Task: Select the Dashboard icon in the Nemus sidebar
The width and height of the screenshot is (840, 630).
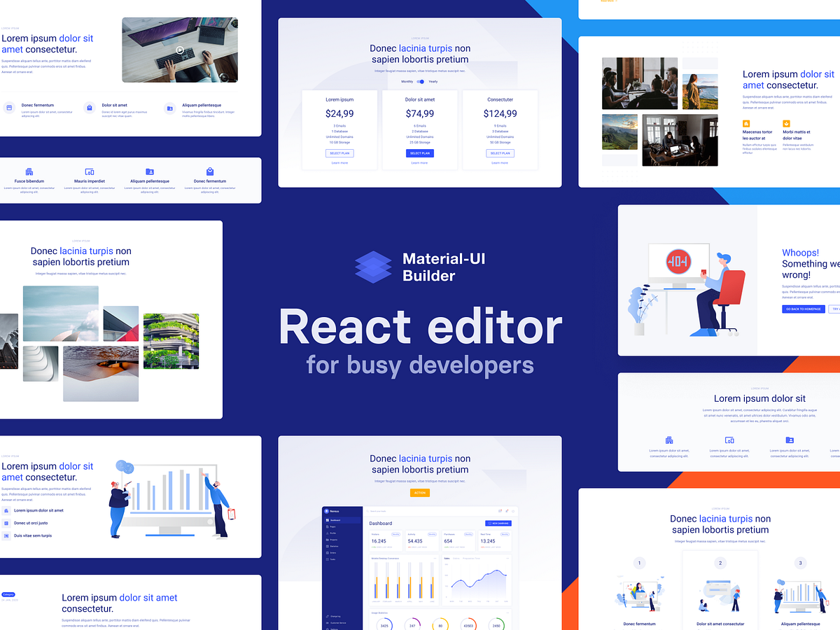Action: coord(326,520)
